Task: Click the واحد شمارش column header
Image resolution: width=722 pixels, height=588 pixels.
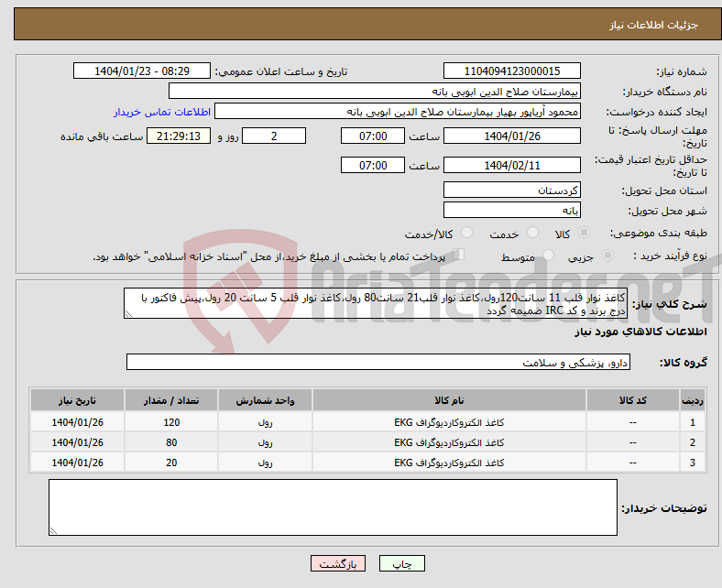Action: click(265, 400)
